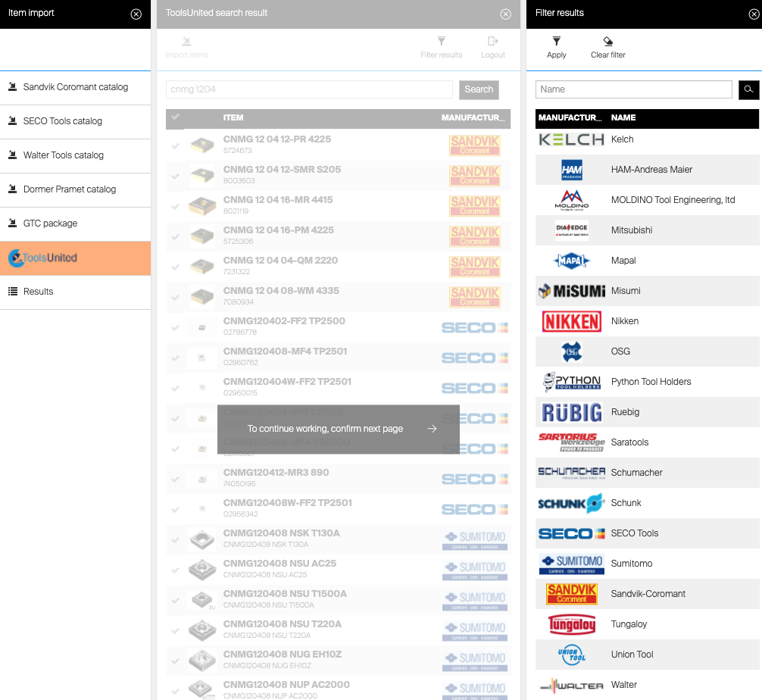Click the magnifier search icon beside Name

(x=748, y=89)
